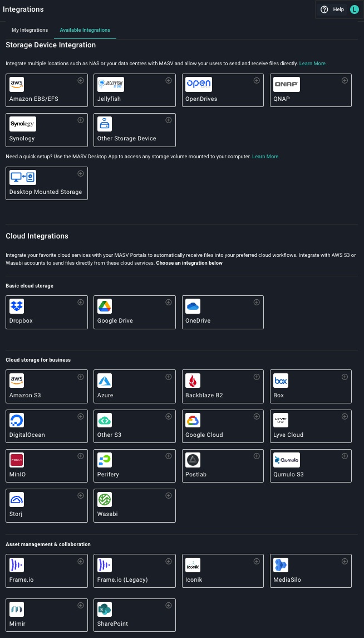Screen dimensions: 364x638
Task: Click the Desktop Mounted Storage icon
Action: (x=23, y=177)
